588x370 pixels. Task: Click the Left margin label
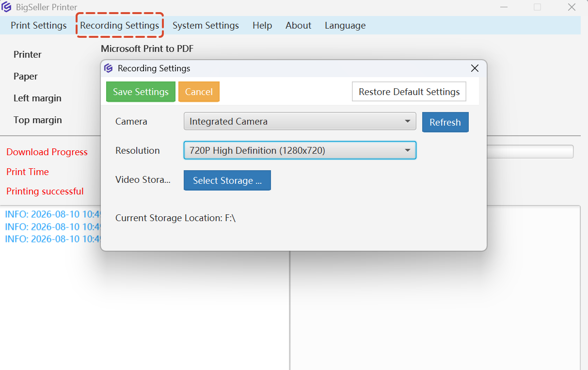point(37,98)
